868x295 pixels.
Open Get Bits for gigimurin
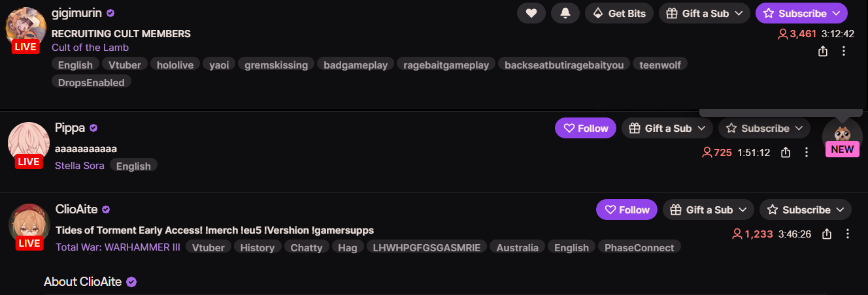[619, 13]
